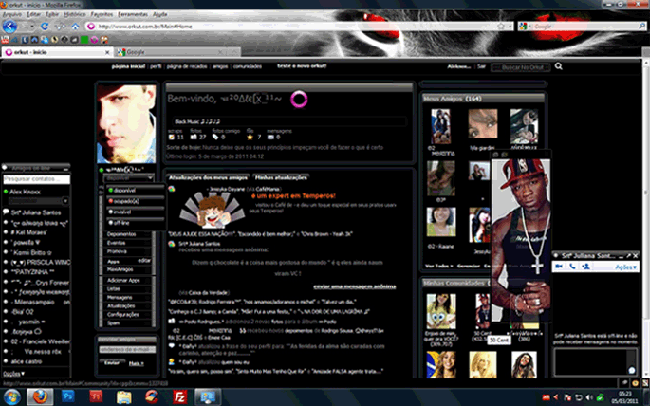Viewport: 650px width, 406px height.
Task: Open Firefox from the taskbar
Action: pos(40,397)
